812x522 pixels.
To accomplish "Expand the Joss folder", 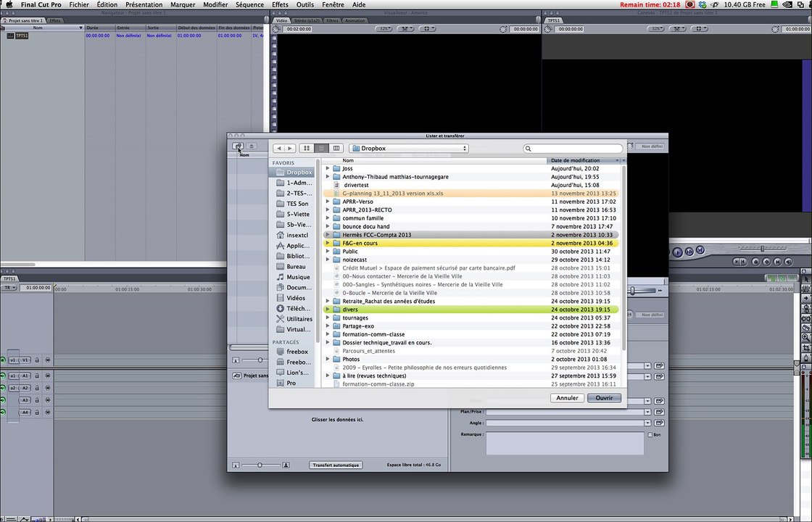I will coord(328,168).
